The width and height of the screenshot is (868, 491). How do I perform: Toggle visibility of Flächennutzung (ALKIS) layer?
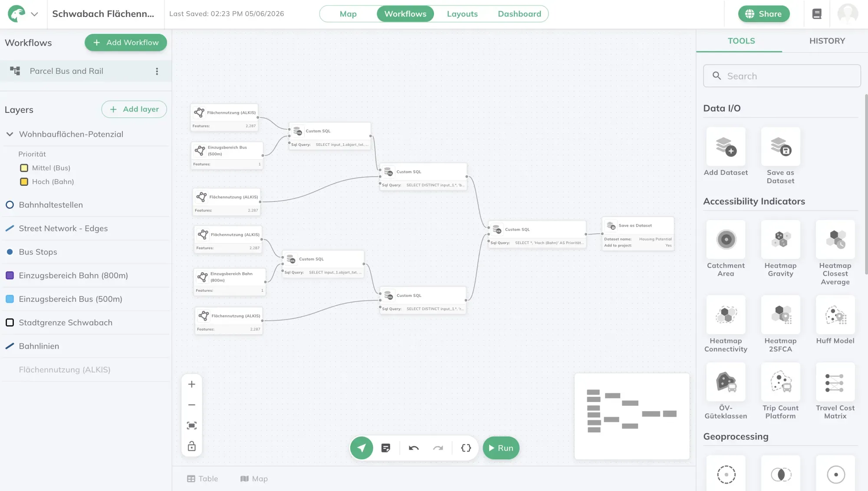point(86,369)
